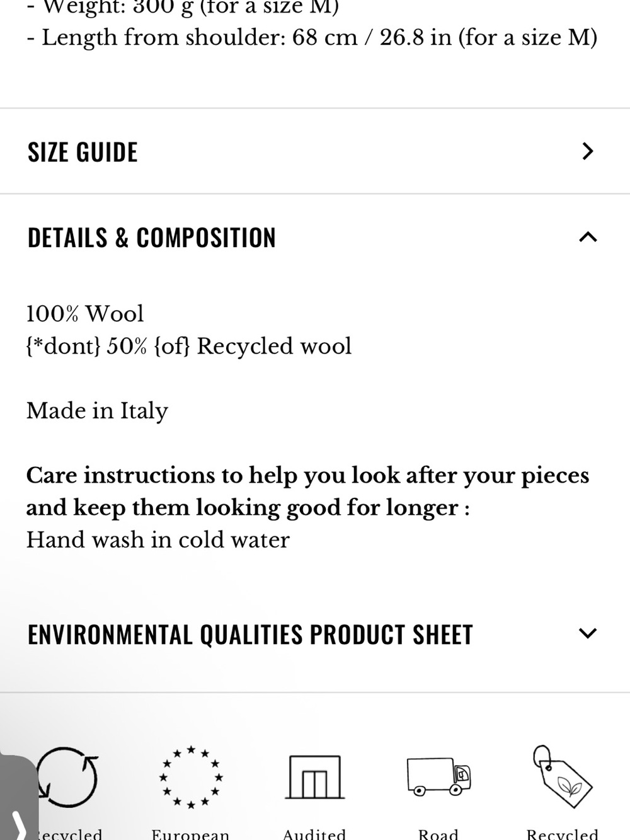The image size is (630, 840).
Task: Click the 100% Wool composition text
Action: tap(85, 314)
